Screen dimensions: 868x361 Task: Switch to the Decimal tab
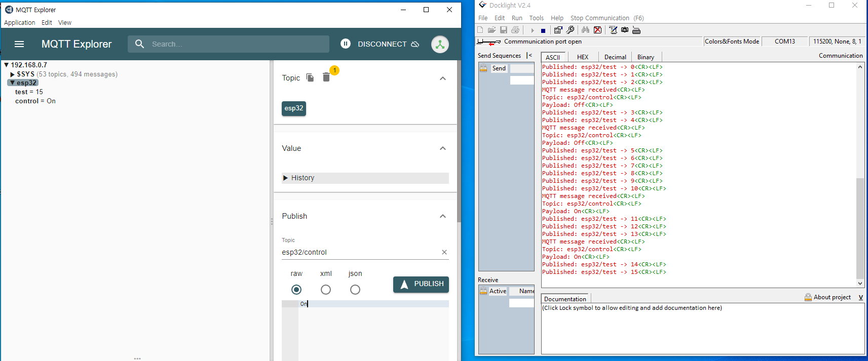pyautogui.click(x=615, y=57)
